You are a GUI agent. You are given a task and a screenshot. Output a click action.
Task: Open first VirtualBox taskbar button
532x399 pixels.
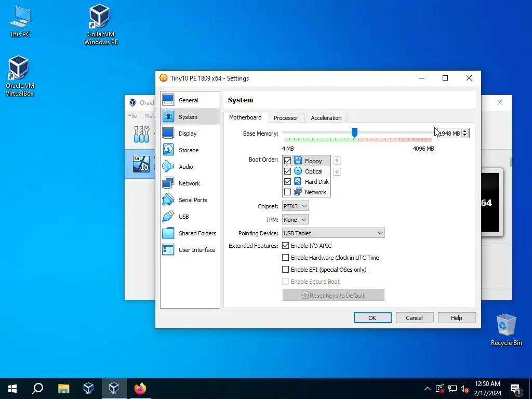click(88, 388)
